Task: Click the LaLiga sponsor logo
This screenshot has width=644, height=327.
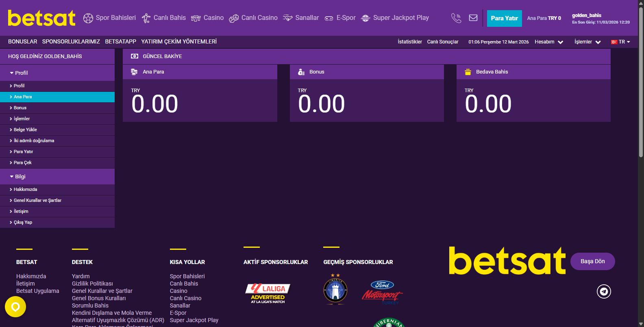Action: pyautogui.click(x=268, y=293)
